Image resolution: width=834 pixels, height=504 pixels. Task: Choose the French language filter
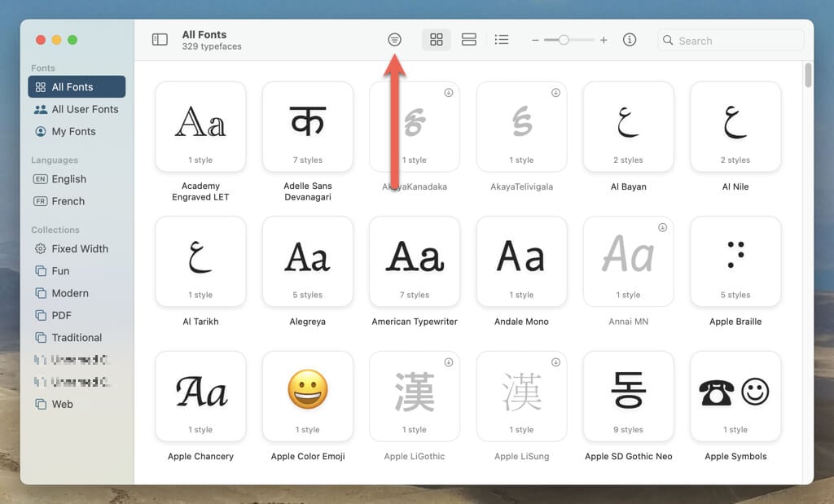coord(77,201)
